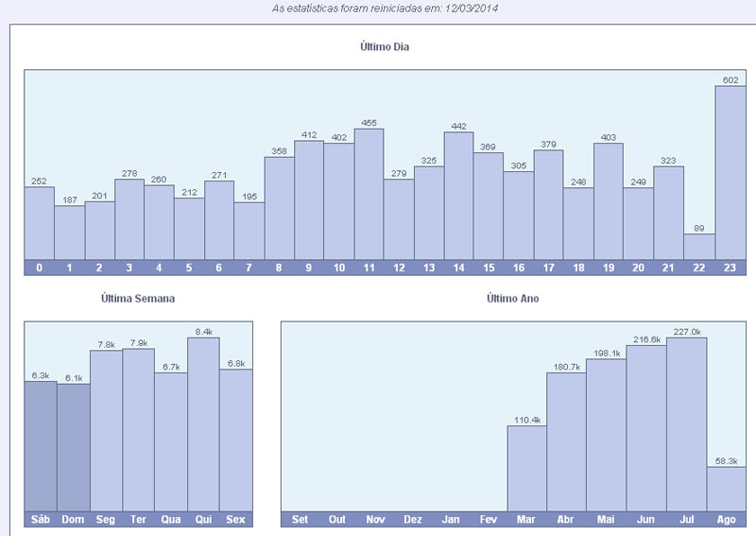Viewport: 756px width, 536px height.
Task: Click the hour 19 bar showing 403
Action: [609, 201]
